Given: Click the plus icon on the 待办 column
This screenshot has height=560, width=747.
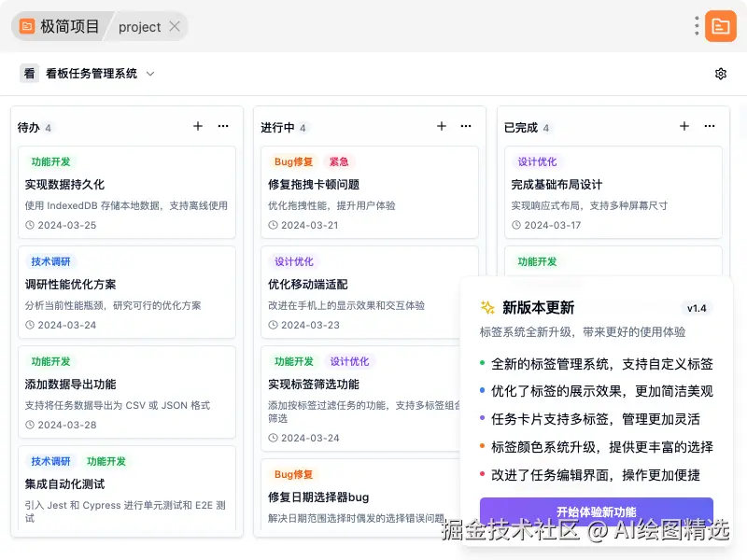Looking at the screenshot, I should click(197, 125).
